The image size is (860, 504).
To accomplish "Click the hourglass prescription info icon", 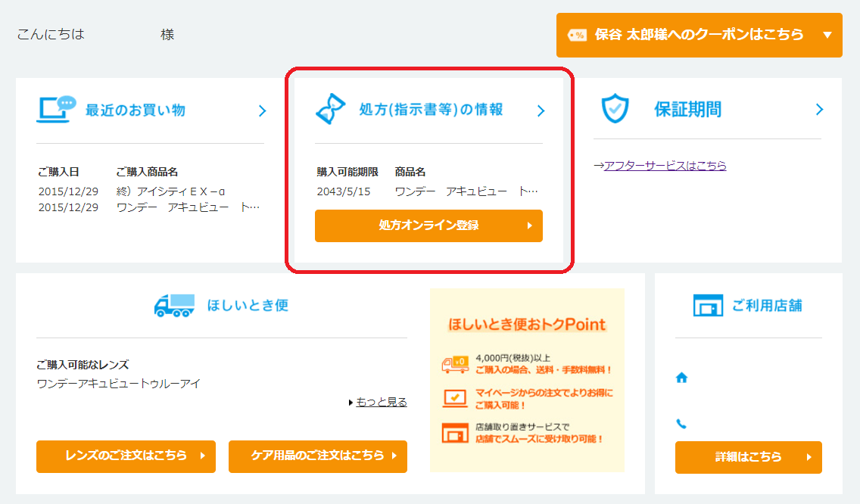I will [x=331, y=110].
